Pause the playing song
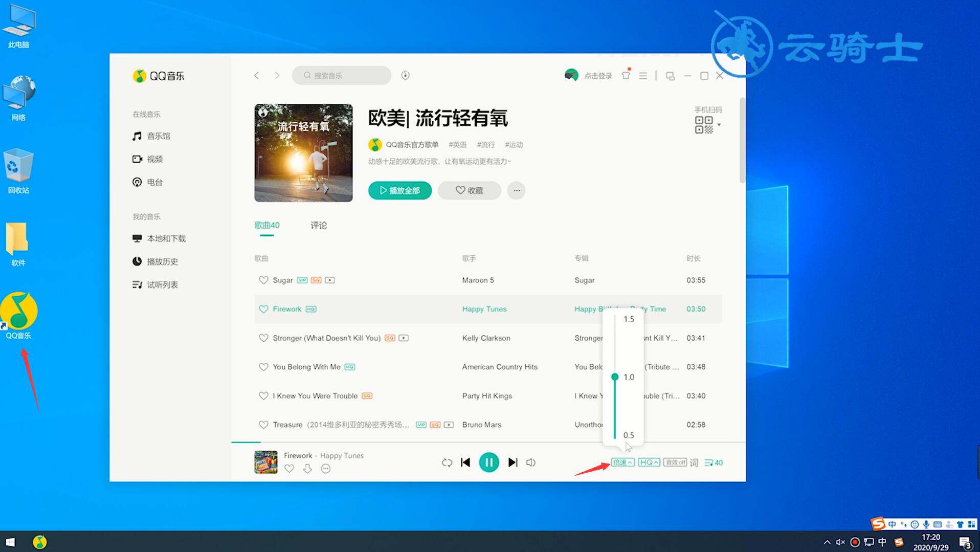Viewport: 980px width, 552px height. [489, 462]
